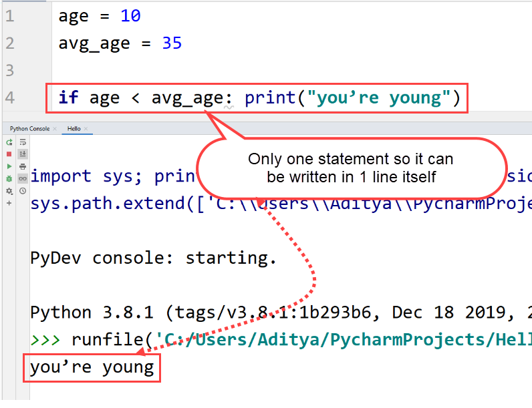Click line number 4 in gutter
The image size is (532, 408).
[x=10, y=98]
